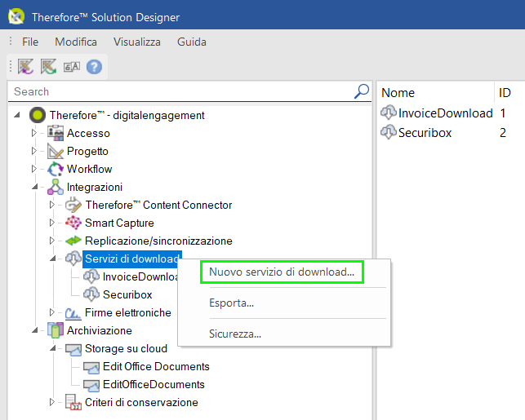The image size is (525, 420).
Task: Click the second toolbar icon with green mark
Action: 48,67
